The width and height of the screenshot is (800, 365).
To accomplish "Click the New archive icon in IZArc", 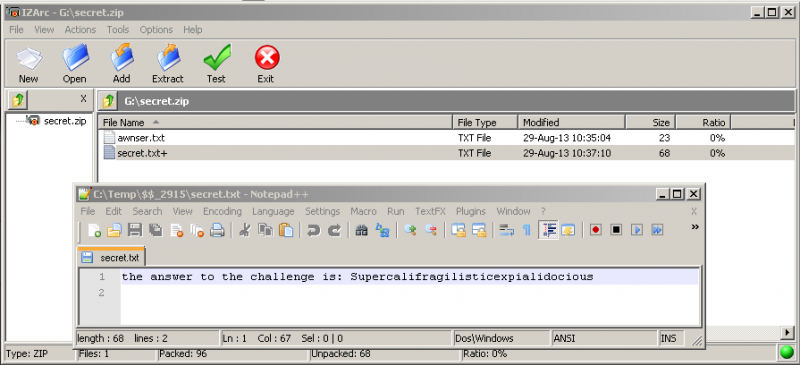I will 29,59.
